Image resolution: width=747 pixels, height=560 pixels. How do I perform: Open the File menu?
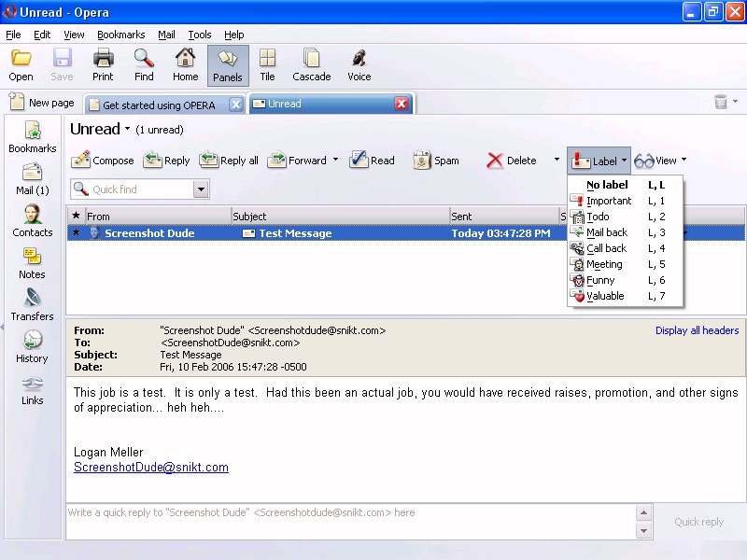[x=13, y=35]
